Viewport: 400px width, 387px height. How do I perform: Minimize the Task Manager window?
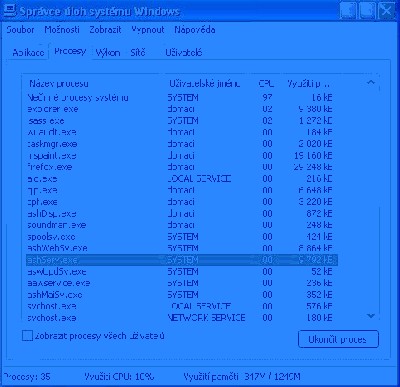coord(348,11)
